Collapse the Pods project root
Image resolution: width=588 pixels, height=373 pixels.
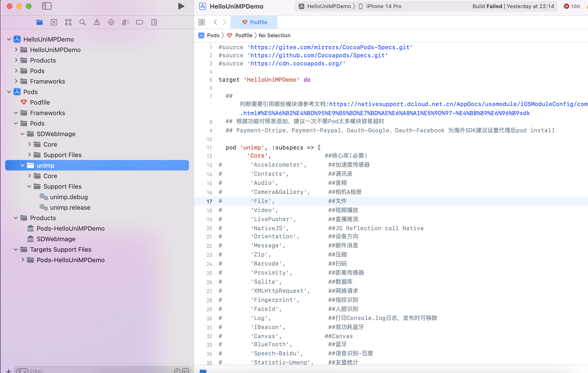pos(9,92)
